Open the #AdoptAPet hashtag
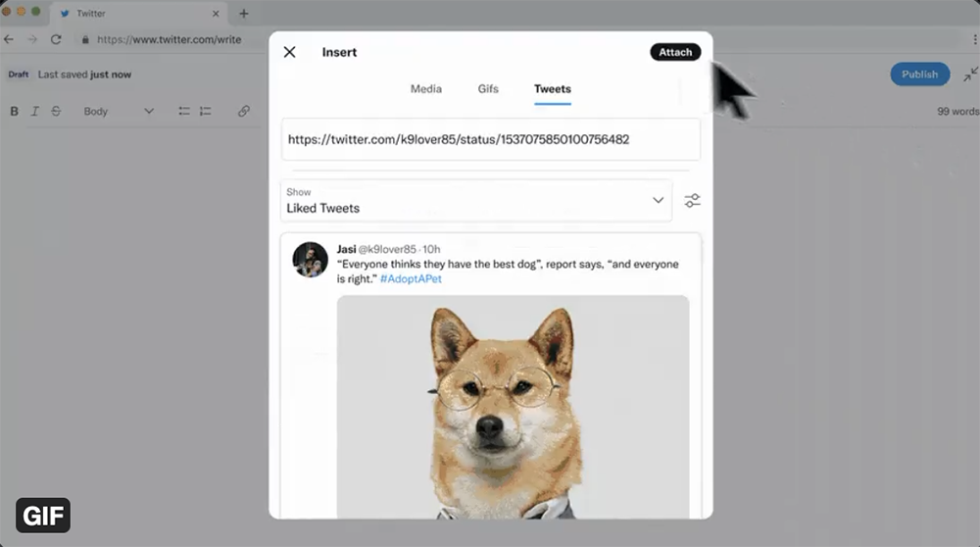Viewport: 980px width, 547px height. click(411, 278)
